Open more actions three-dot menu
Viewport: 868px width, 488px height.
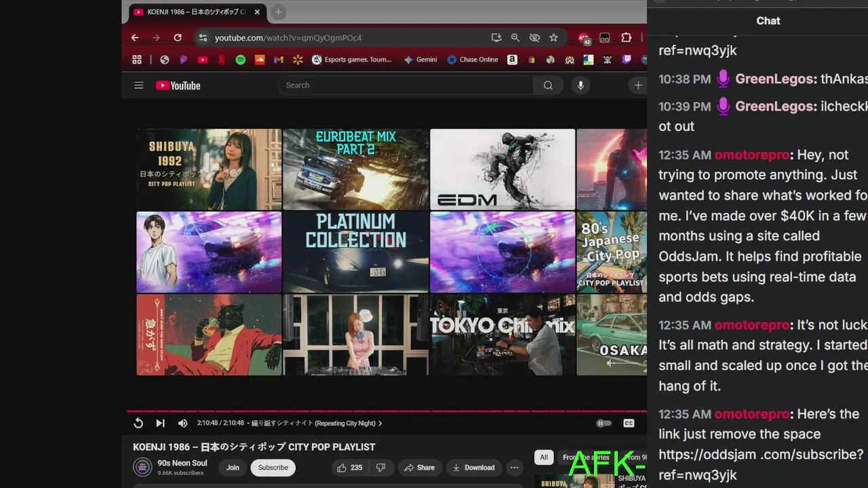tap(514, 468)
